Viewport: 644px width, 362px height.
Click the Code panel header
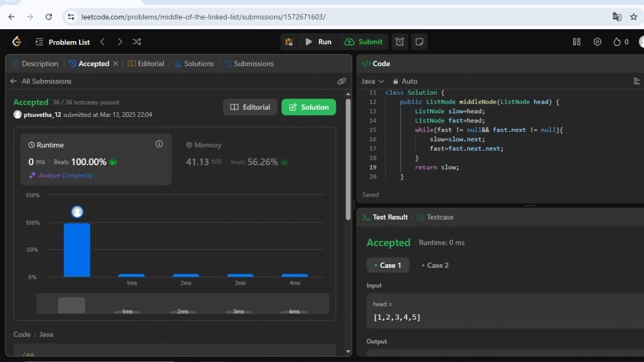[x=376, y=64]
